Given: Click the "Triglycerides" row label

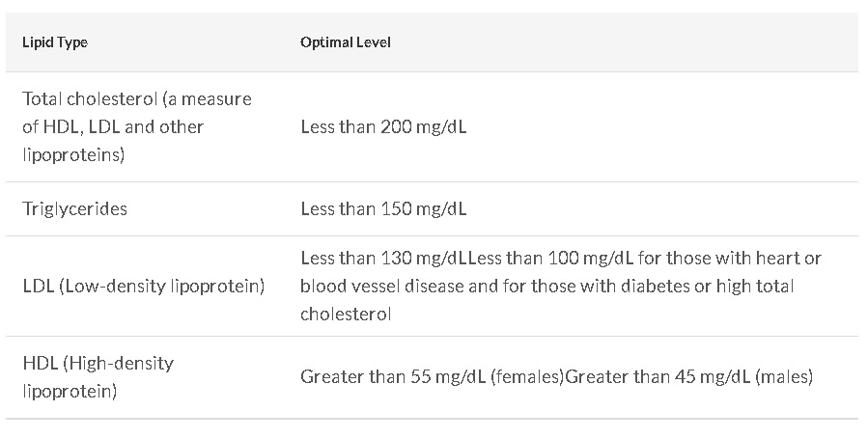Looking at the screenshot, I should 74,208.
